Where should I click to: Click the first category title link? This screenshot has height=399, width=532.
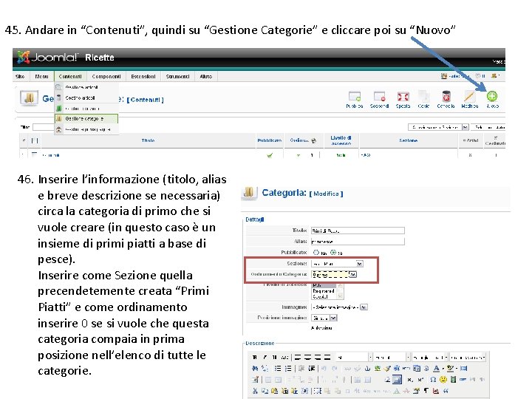(x=51, y=155)
